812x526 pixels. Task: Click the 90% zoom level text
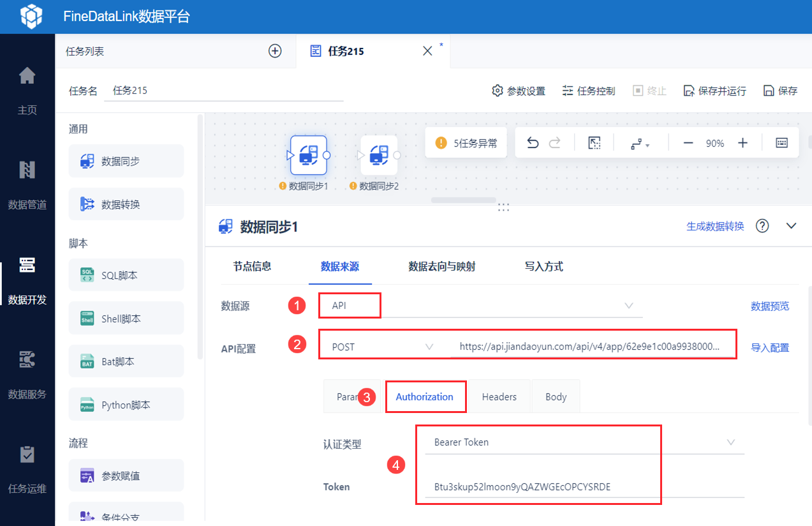coord(715,144)
